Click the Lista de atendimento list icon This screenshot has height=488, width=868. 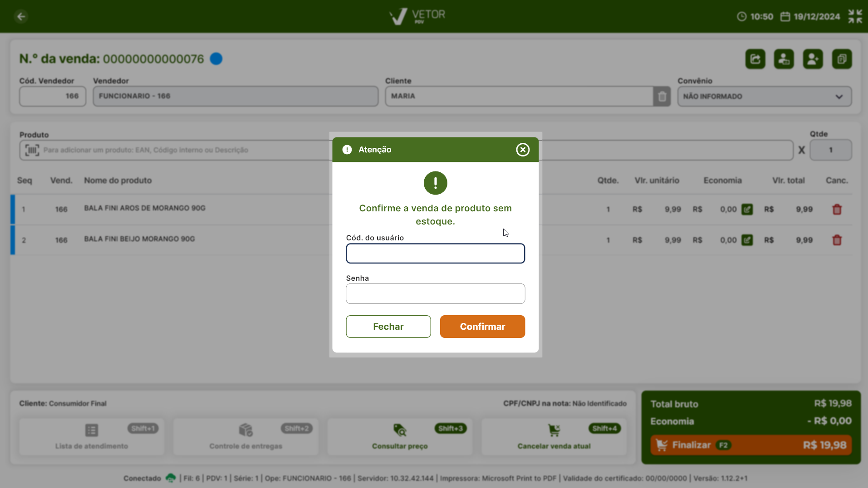92,430
